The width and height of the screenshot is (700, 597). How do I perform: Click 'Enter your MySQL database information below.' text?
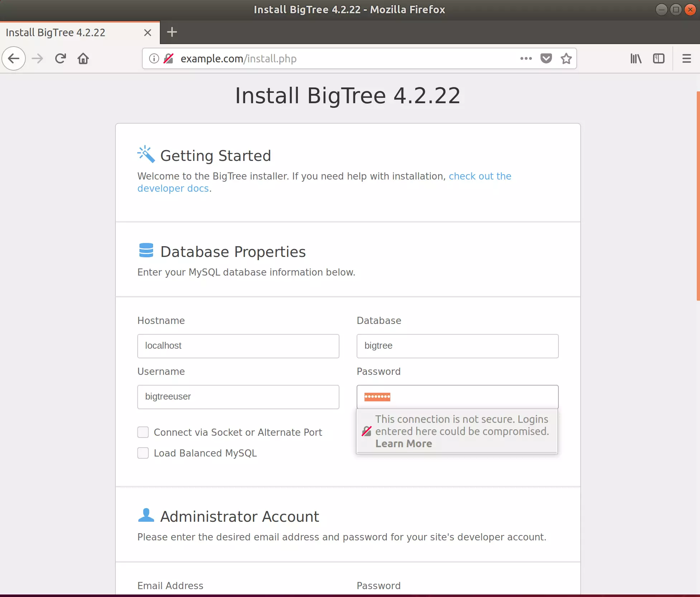pos(246,272)
